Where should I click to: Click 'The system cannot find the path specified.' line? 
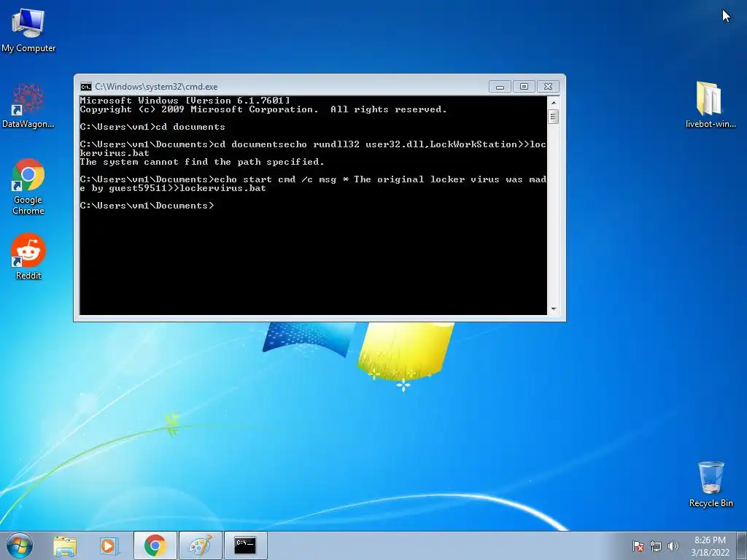point(202,162)
